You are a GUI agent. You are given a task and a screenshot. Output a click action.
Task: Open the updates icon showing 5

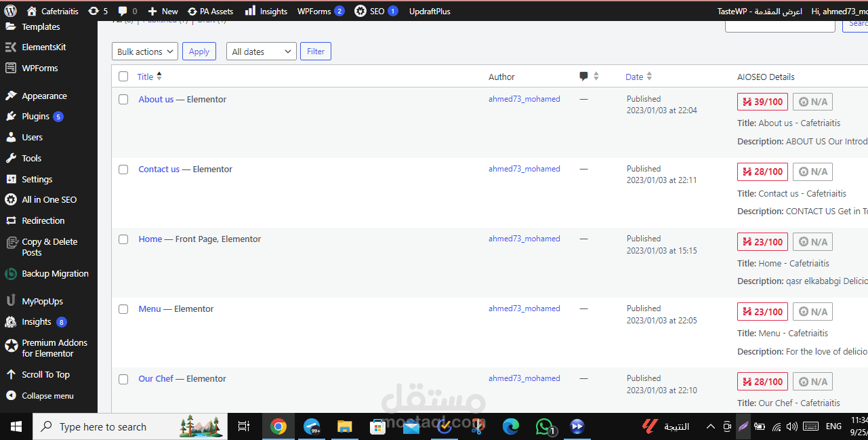coord(98,11)
